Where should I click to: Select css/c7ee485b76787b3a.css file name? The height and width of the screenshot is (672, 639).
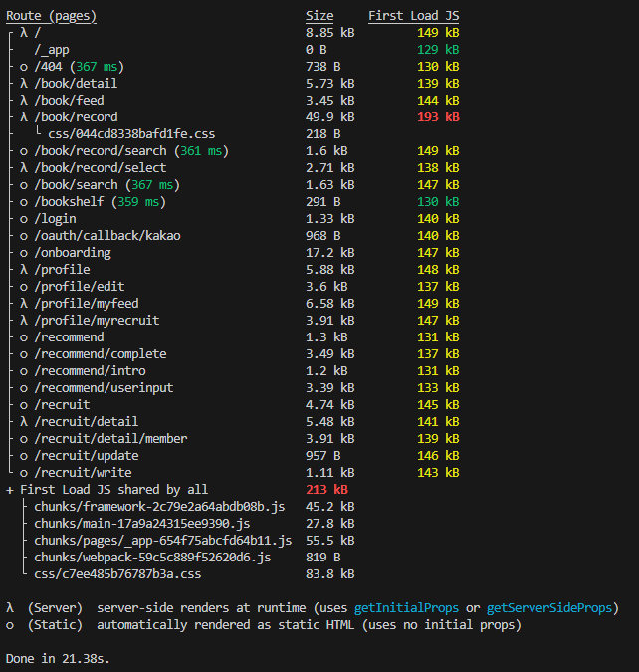click(117, 574)
